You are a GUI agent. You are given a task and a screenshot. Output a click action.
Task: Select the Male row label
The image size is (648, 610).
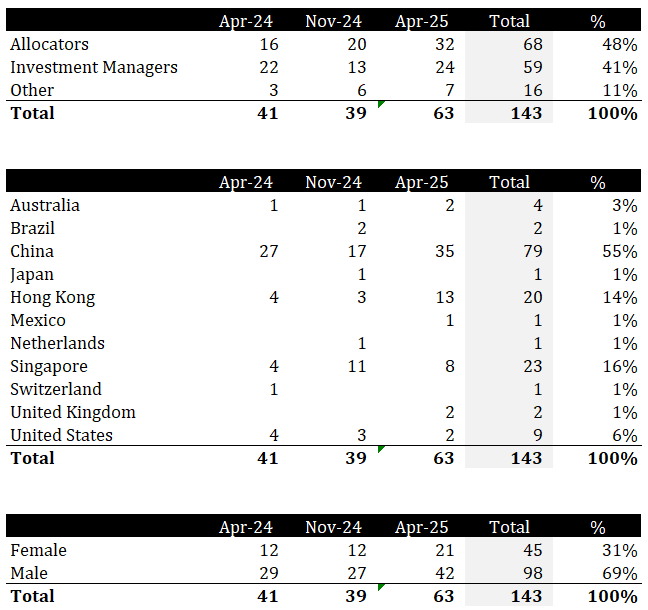tap(29, 573)
